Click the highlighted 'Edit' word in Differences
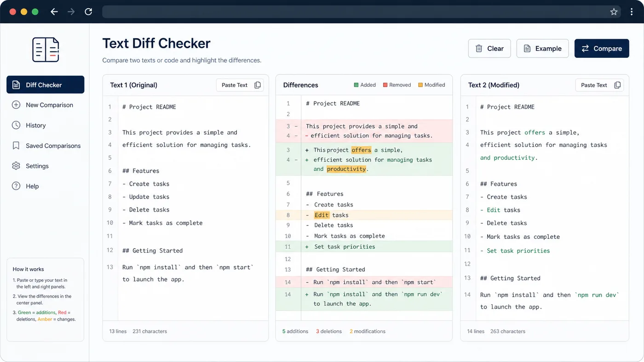Screen dimensions: 644x362 click(322, 215)
